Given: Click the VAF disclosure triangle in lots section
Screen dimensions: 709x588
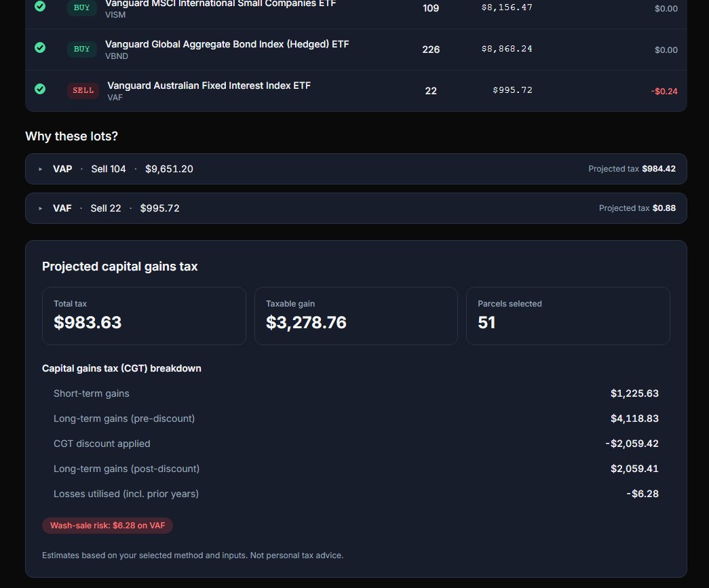Looking at the screenshot, I should click(40, 208).
